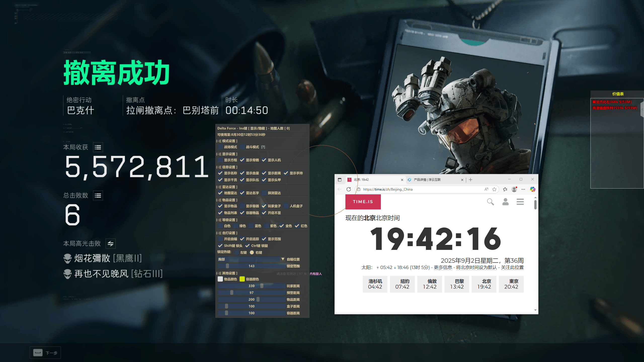
Task: Click the 物品颜色 white swatch
Action: [220, 279]
